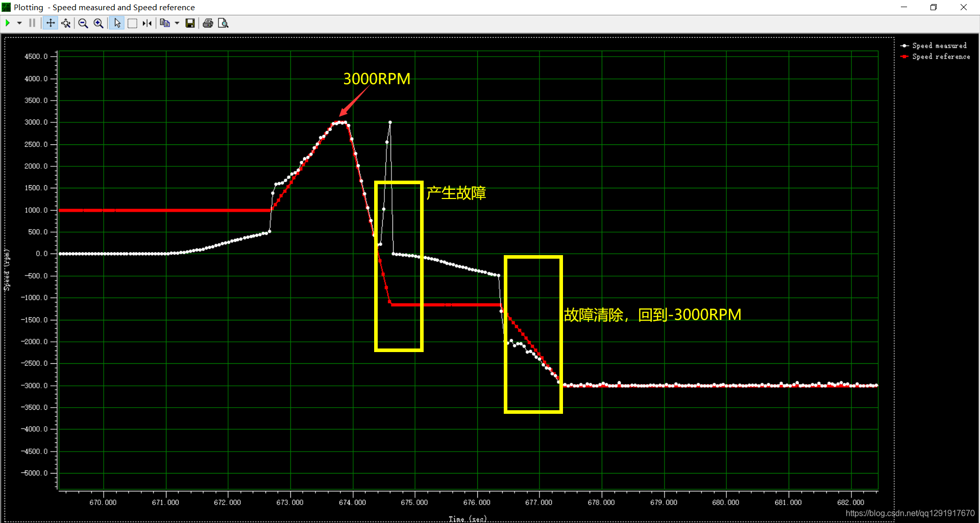Click the 670.000 time axis label
980x523 pixels.
pyautogui.click(x=103, y=503)
